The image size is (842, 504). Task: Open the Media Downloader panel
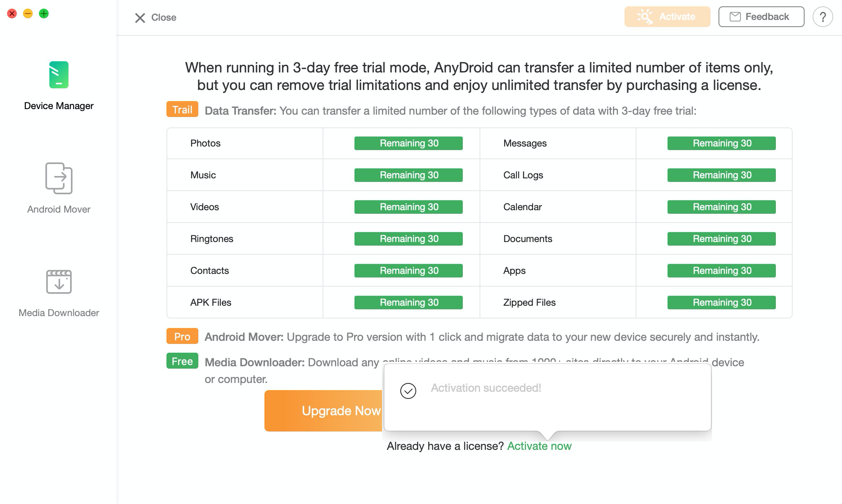click(x=58, y=294)
